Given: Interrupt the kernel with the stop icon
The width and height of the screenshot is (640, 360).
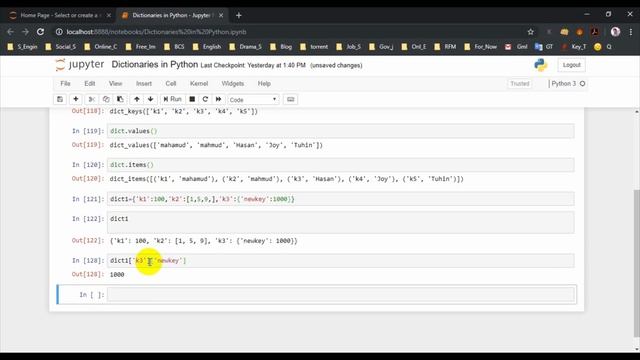Looking at the screenshot, I should point(192,99).
